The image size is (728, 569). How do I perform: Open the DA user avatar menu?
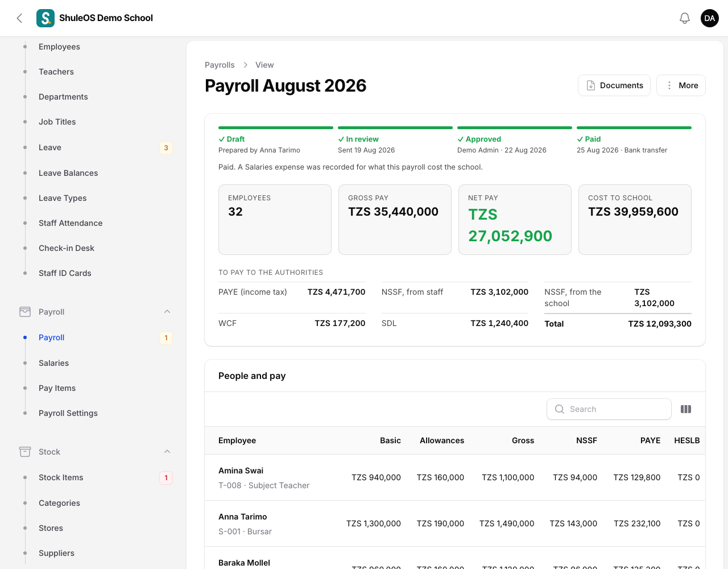(x=710, y=18)
